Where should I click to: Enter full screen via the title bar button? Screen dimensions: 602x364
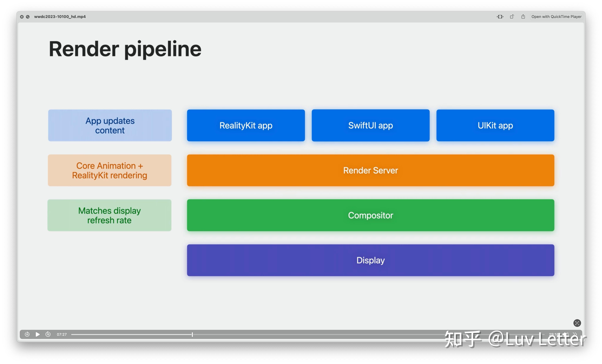click(x=28, y=17)
